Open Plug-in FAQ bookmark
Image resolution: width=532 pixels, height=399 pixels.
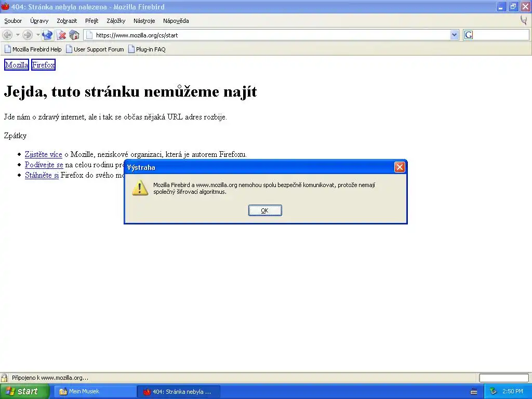147,49
